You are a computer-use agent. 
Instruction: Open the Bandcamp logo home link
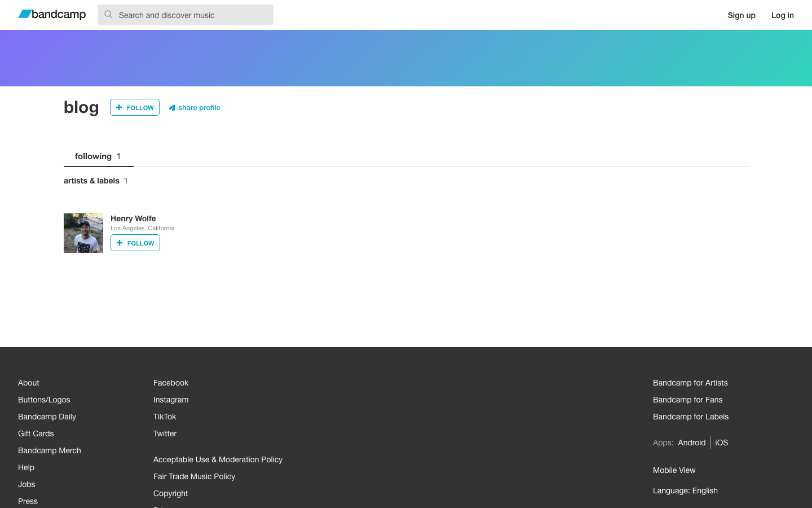[52, 15]
